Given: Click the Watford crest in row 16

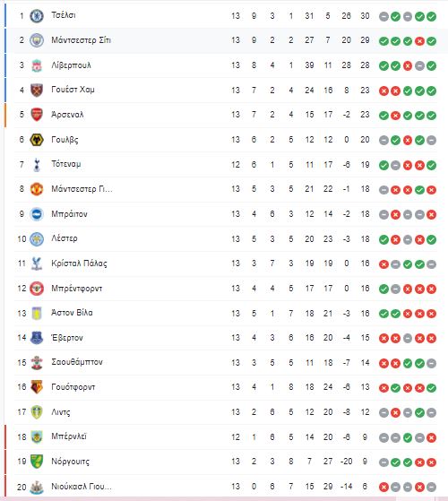Looking at the screenshot, I should [37, 387].
